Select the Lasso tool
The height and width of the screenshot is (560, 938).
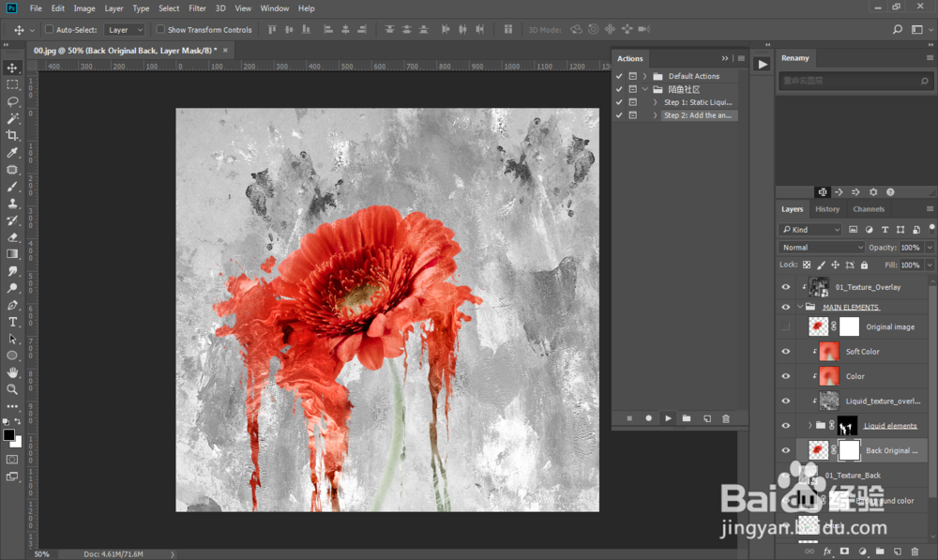(x=12, y=101)
